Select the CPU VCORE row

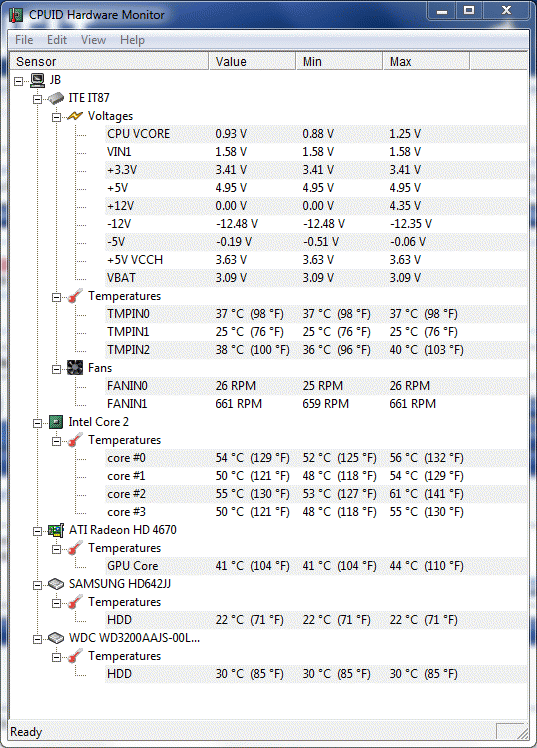point(316,134)
